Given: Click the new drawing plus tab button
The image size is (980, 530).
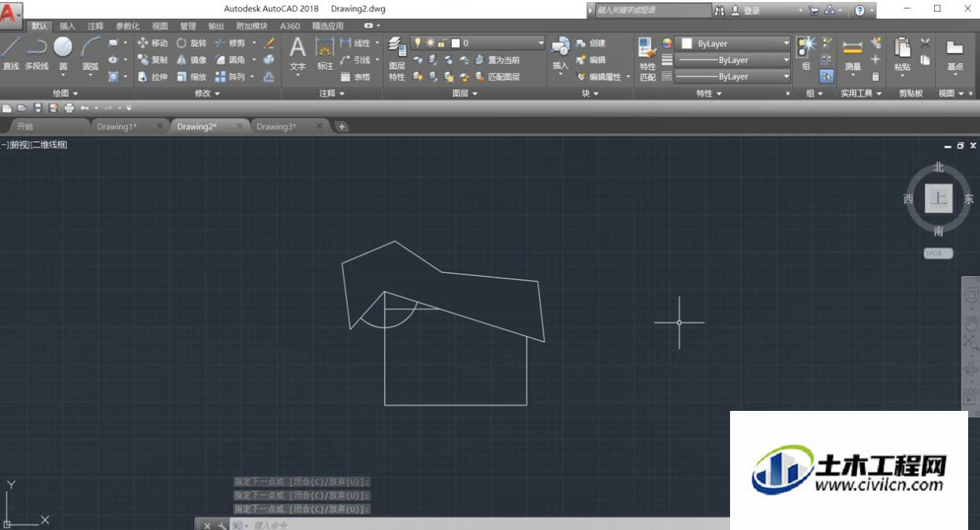Looking at the screenshot, I should click(341, 126).
